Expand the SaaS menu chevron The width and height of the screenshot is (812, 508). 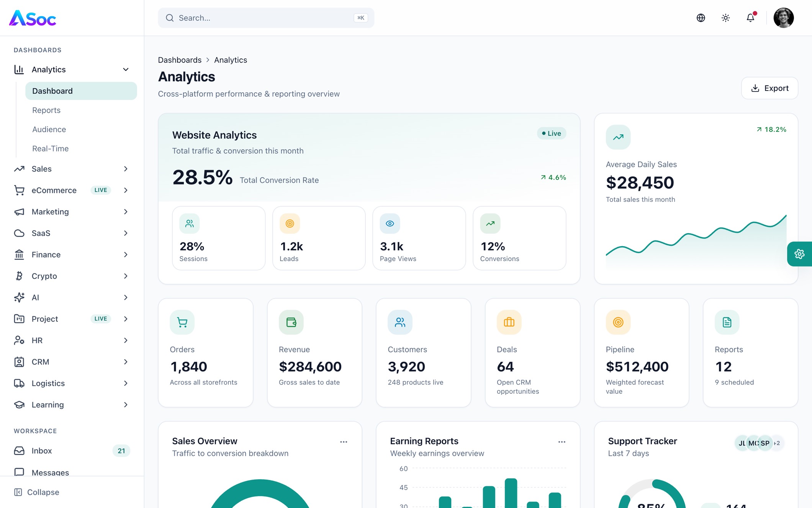tap(126, 233)
